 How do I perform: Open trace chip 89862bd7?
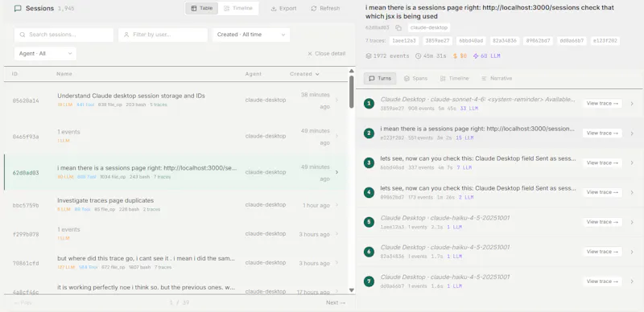click(x=538, y=41)
